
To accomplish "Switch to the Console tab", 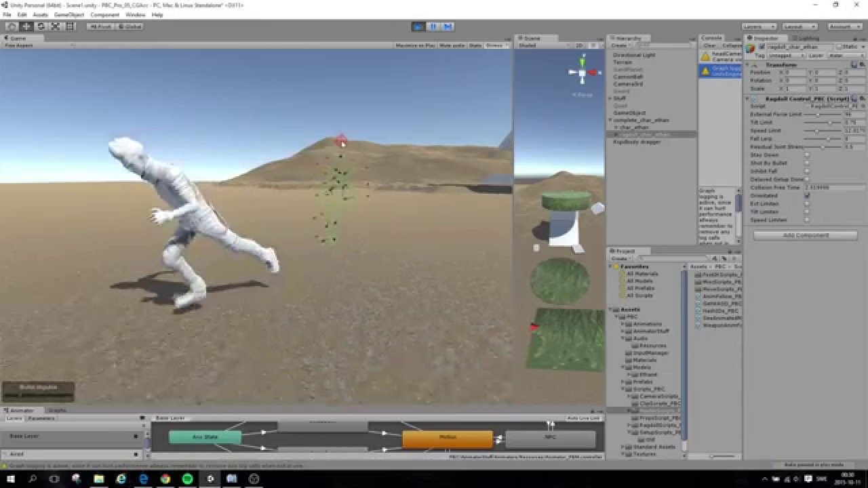I will tap(713, 37).
